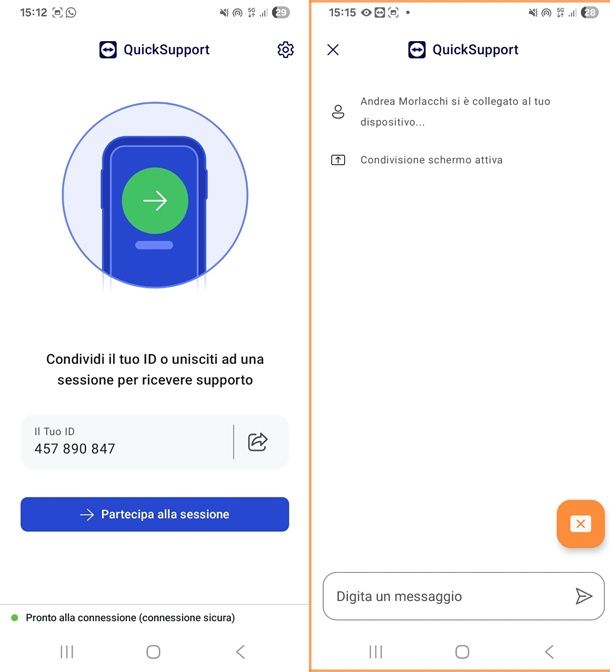
Task: Go back on right phone navigation
Action: [x=549, y=652]
